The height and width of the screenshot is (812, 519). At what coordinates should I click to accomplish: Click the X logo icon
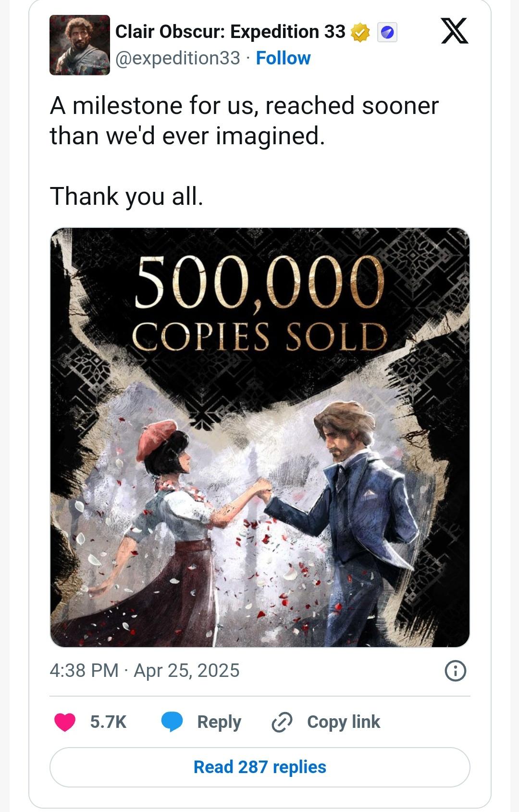pos(454,32)
